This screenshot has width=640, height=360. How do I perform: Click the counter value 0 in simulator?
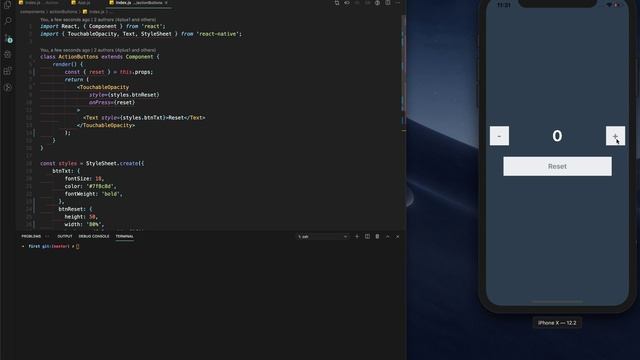tap(557, 136)
